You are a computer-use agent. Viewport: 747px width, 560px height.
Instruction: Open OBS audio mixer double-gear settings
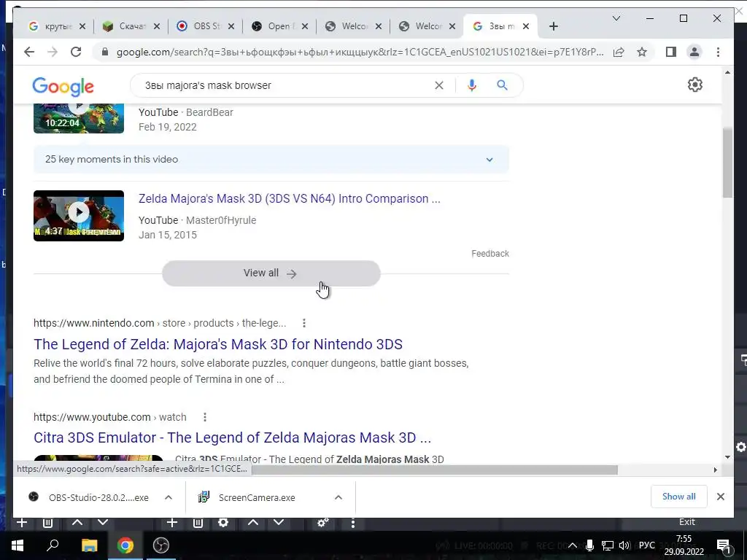pyautogui.click(x=323, y=523)
